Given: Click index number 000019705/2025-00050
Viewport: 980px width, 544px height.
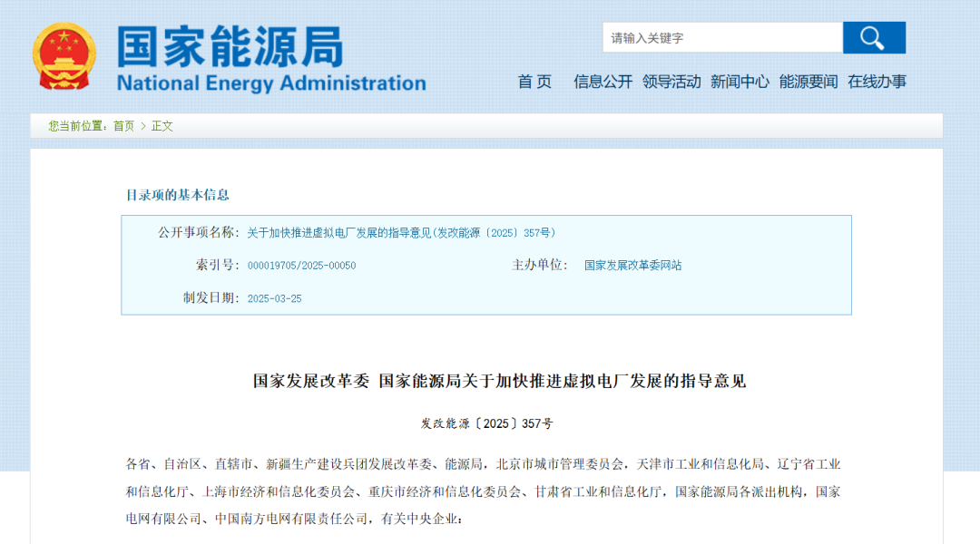Looking at the screenshot, I should tap(301, 266).
